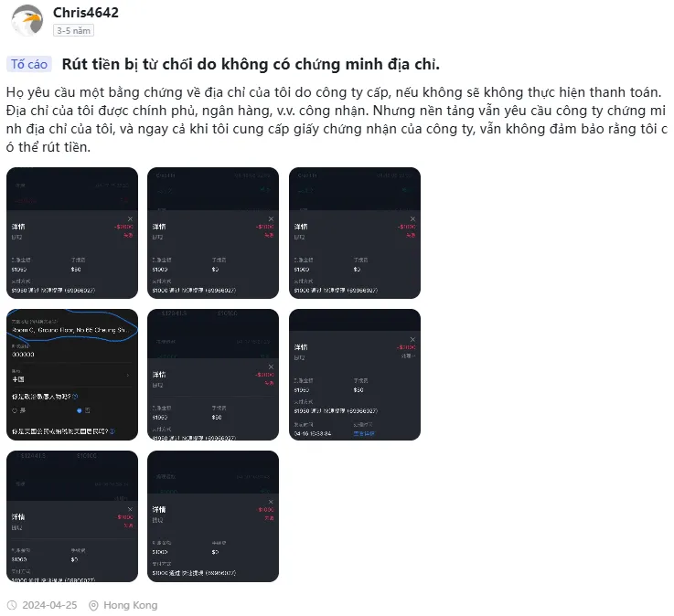Image resolution: width=674 pixels, height=616 pixels.
Task: Select the Tố cáo tag label
Action: tap(29, 65)
